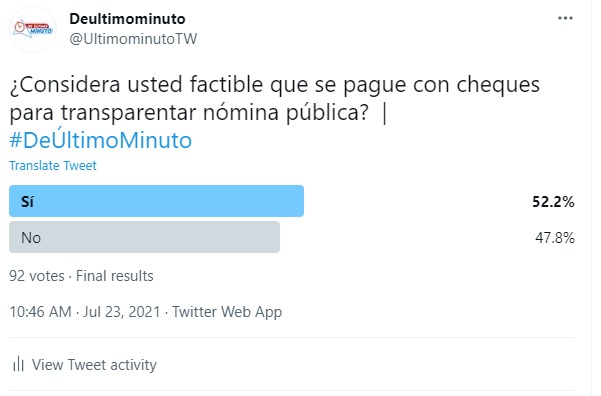
Task: Open the three-dot more options menu
Action: (565, 18)
